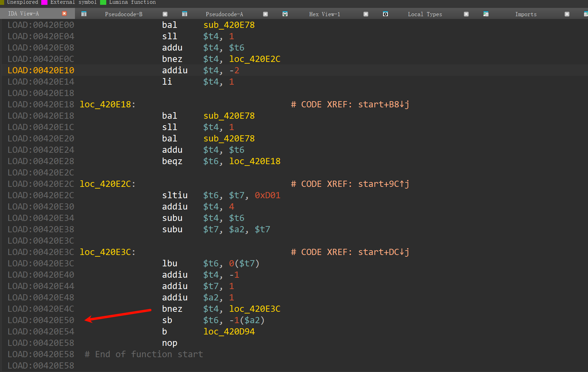Viewport: 588px width, 372px height.
Task: Follow the start+B8 code cross-reference
Action: coord(384,105)
